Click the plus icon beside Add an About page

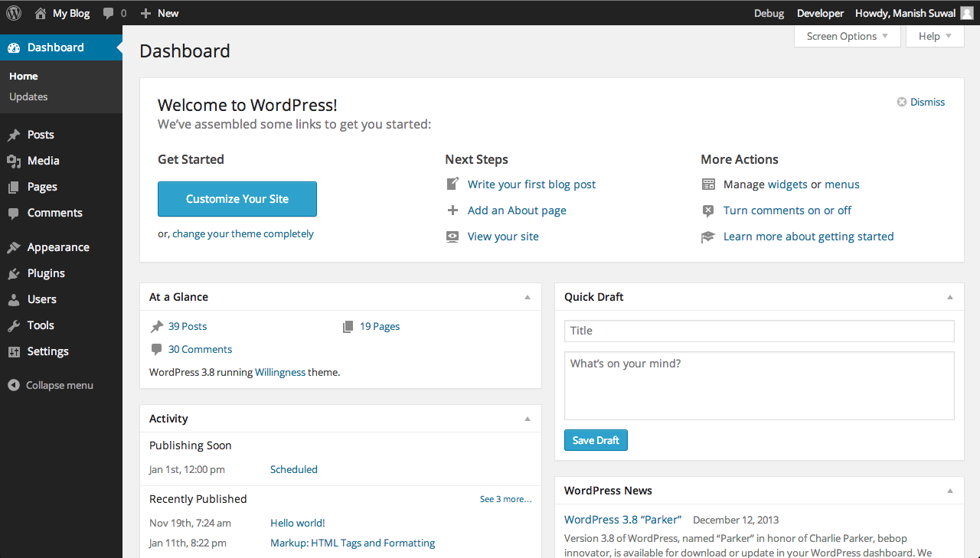(x=452, y=210)
